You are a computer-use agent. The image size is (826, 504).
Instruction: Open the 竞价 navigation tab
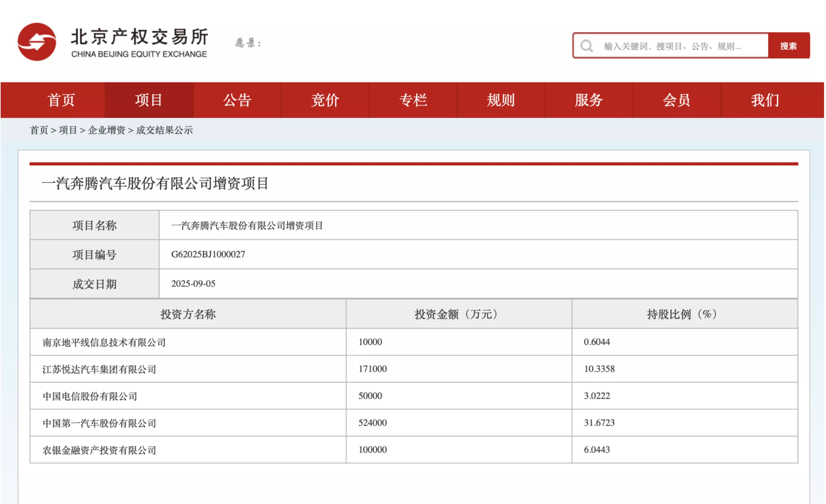click(325, 100)
